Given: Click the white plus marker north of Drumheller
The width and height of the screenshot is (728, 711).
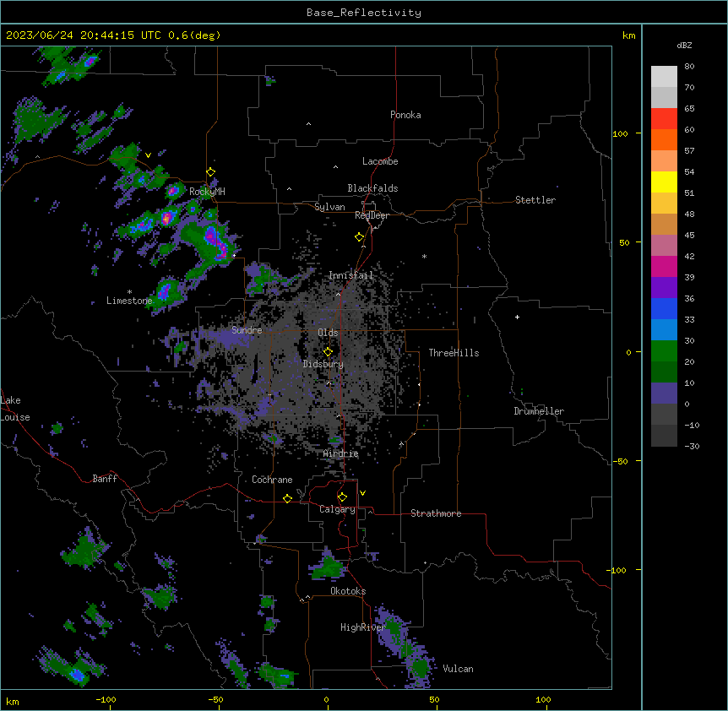Looking at the screenshot, I should (x=517, y=317).
